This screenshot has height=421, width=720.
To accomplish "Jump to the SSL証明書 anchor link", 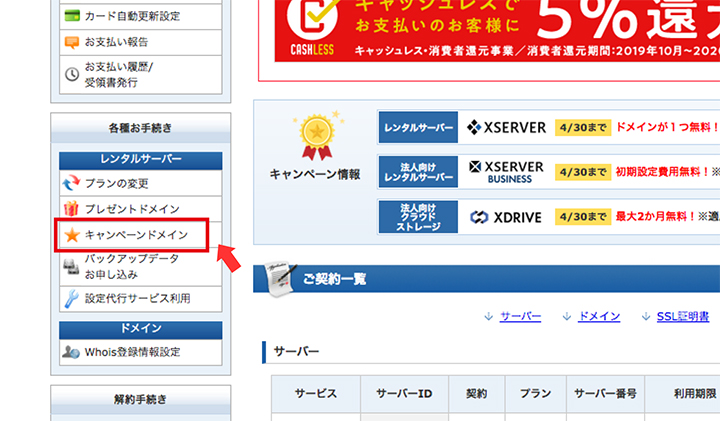I will 683,316.
